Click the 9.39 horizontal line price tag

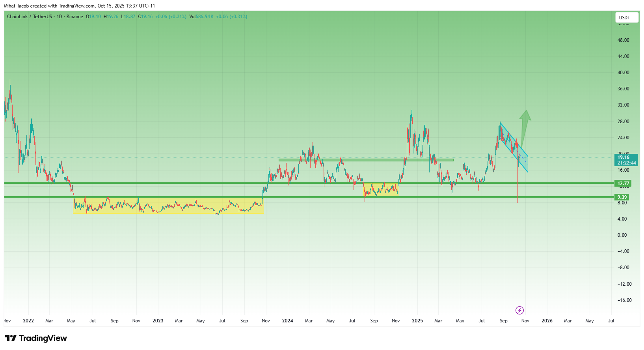coord(622,197)
